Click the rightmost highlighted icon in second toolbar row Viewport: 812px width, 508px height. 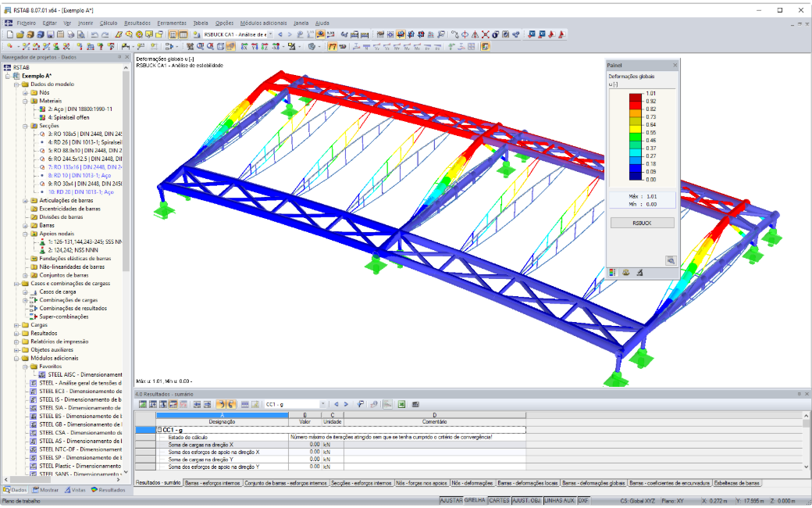[x=485, y=47]
